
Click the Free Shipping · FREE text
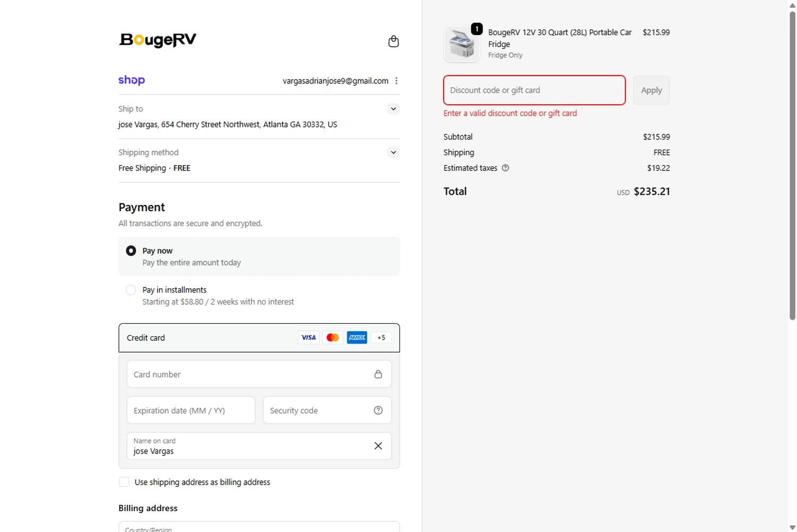154,168
